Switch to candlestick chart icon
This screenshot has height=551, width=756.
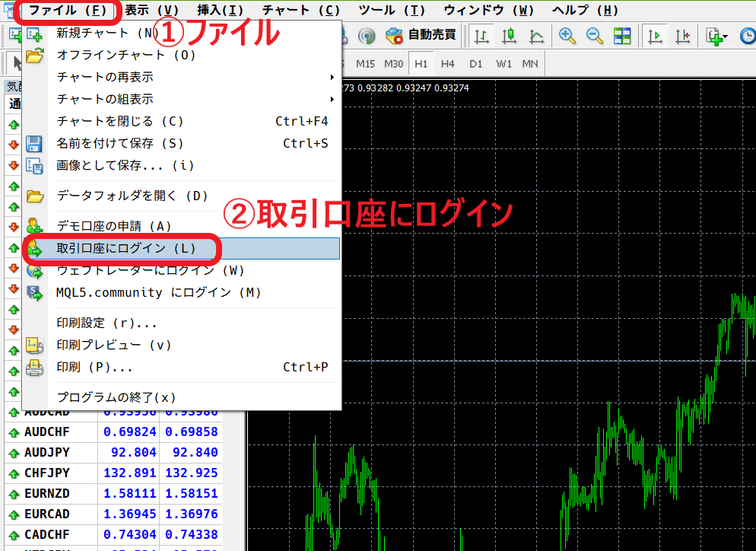point(509,36)
